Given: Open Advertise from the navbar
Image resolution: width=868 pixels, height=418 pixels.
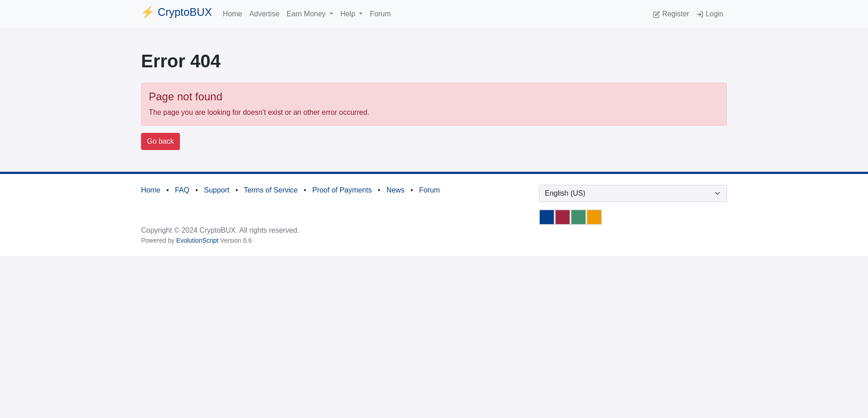Looking at the screenshot, I should coord(264,14).
